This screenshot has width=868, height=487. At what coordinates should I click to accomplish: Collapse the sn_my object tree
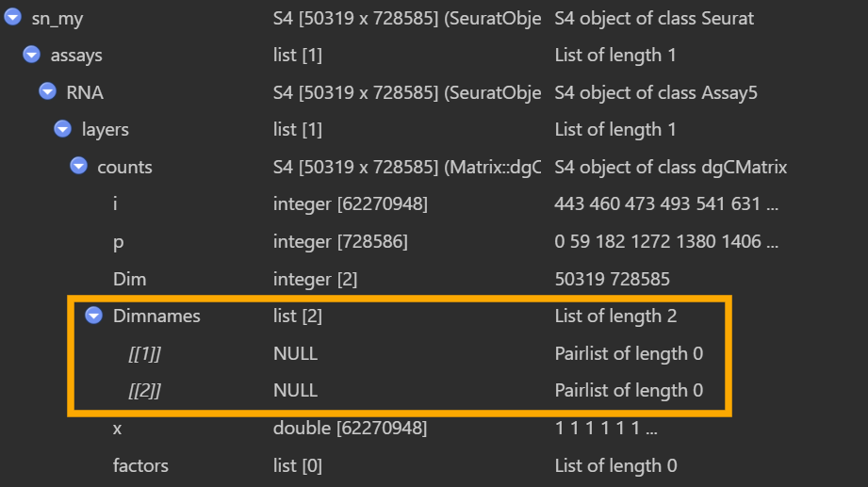[13, 17]
